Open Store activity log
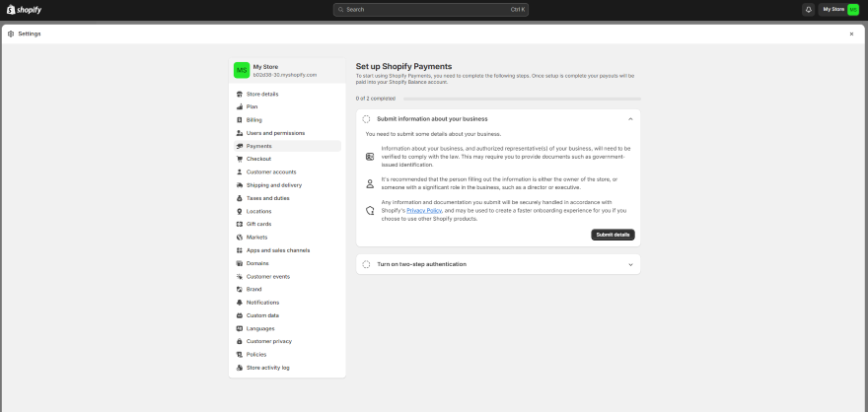The width and height of the screenshot is (868, 412). click(x=287, y=368)
